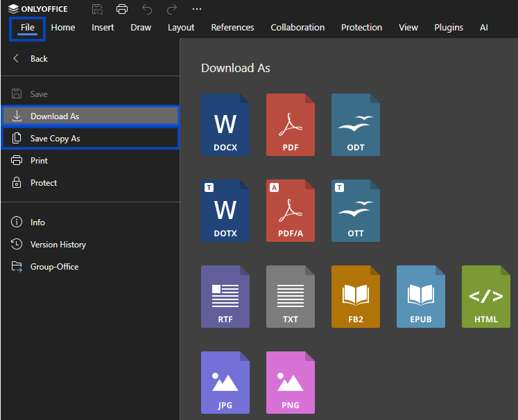Choose the ODT format icon
Viewport: 518px width, 420px height.
pos(356,125)
